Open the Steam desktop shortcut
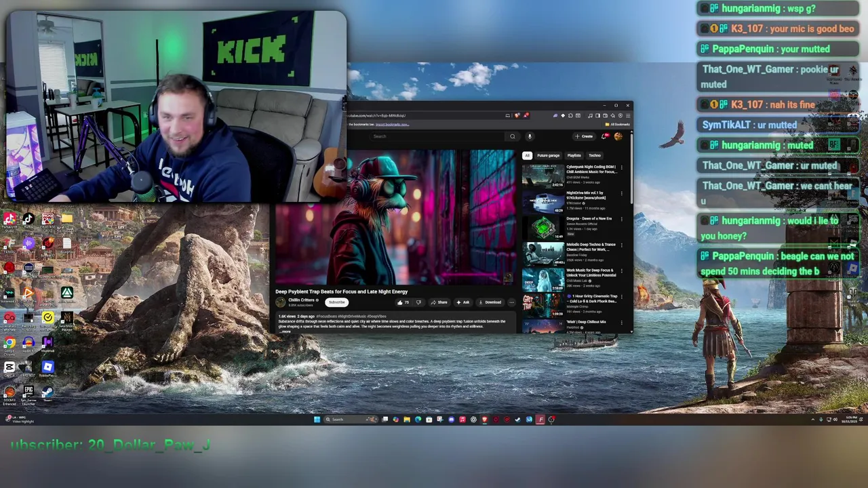Viewport: 868px width, 488px height. coord(47,392)
